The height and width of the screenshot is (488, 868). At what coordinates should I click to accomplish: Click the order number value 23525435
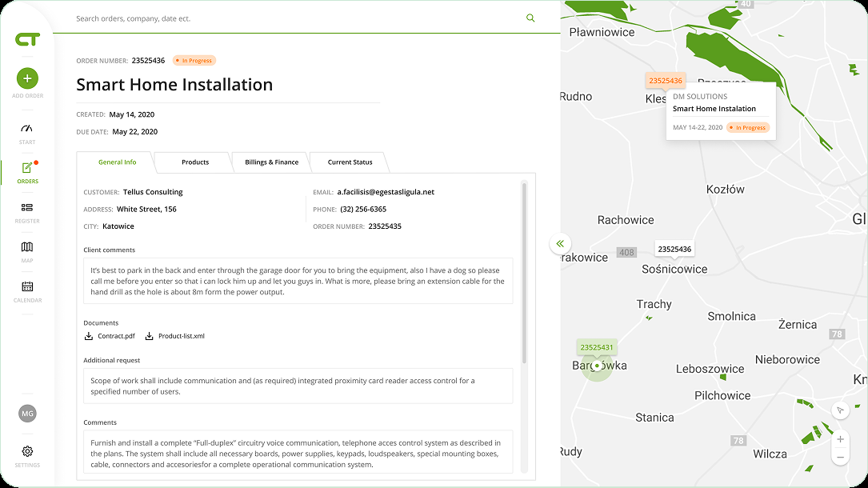click(x=385, y=226)
